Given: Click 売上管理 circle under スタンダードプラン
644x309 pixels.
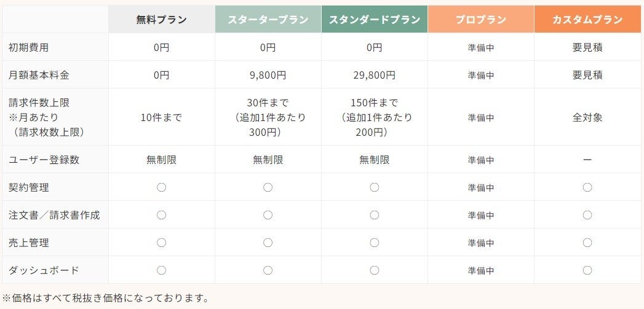Looking at the screenshot, I should click(374, 243).
